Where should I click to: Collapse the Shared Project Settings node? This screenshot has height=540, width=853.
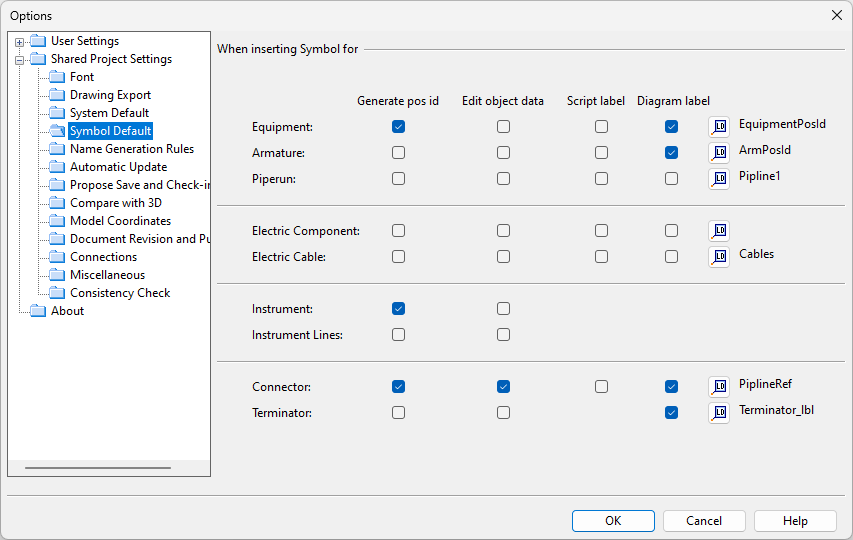(x=19, y=60)
